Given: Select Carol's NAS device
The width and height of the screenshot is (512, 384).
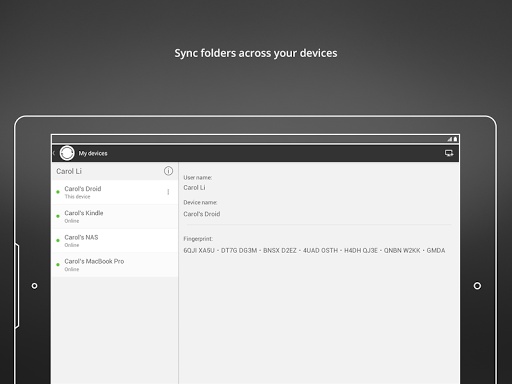Looking at the screenshot, I should click(115, 241).
